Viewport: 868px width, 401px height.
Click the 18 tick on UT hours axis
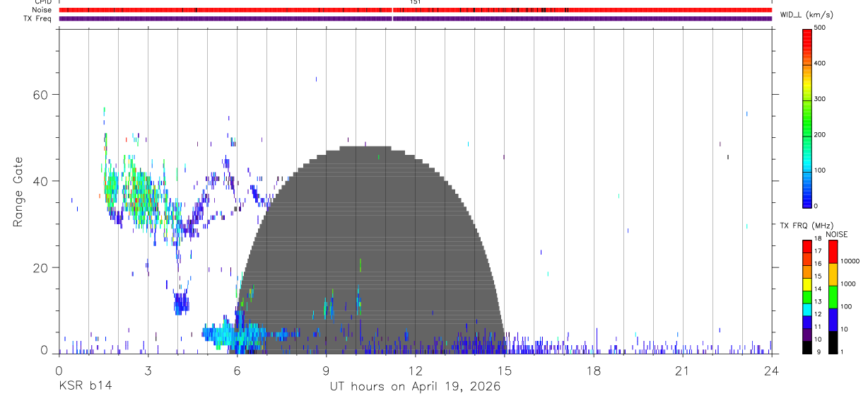pyautogui.click(x=594, y=370)
